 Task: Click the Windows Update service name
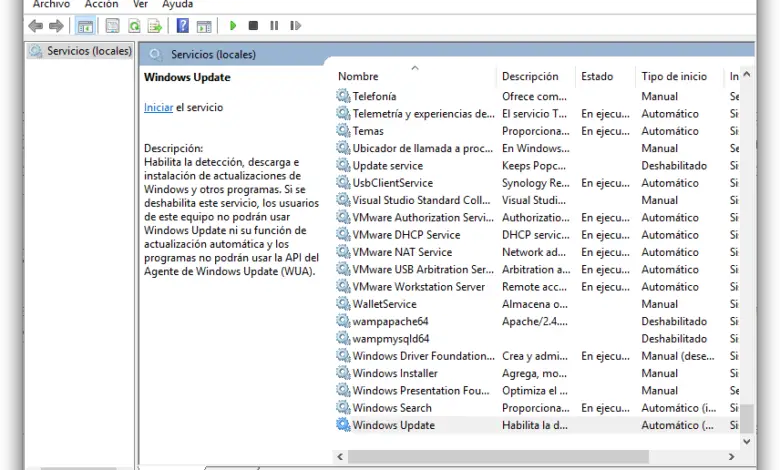tap(393, 425)
